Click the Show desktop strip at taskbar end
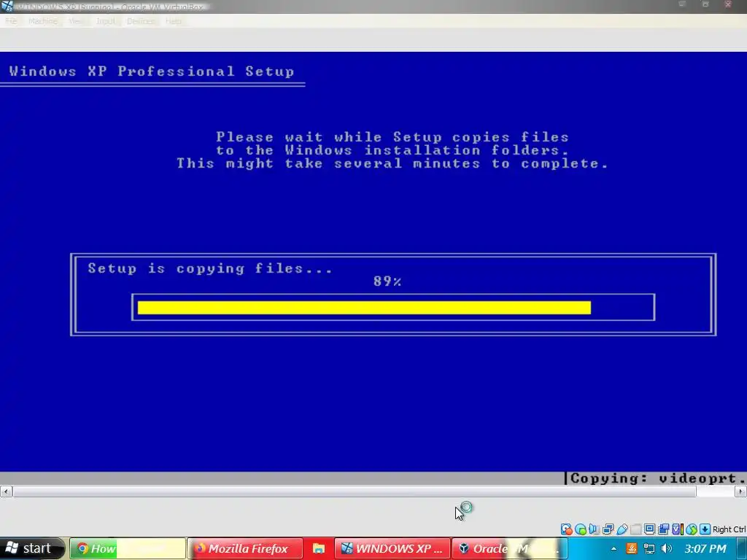 coord(742,548)
